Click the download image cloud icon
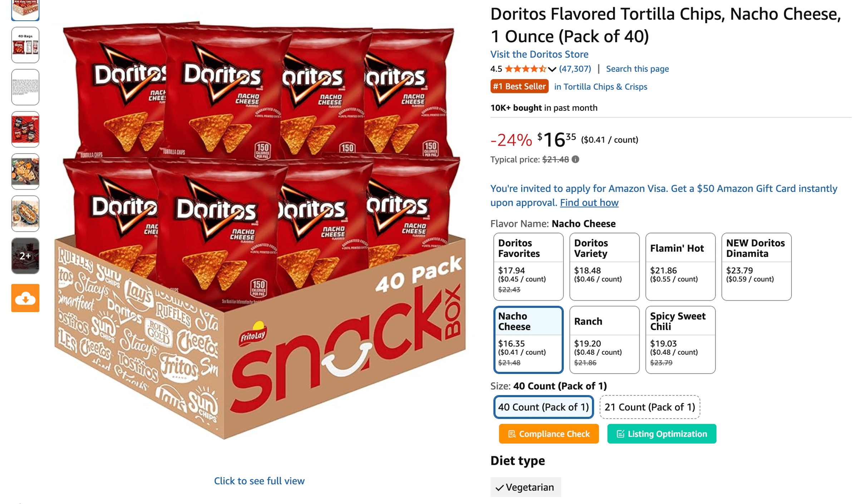This screenshot has width=858, height=504. 25,298
